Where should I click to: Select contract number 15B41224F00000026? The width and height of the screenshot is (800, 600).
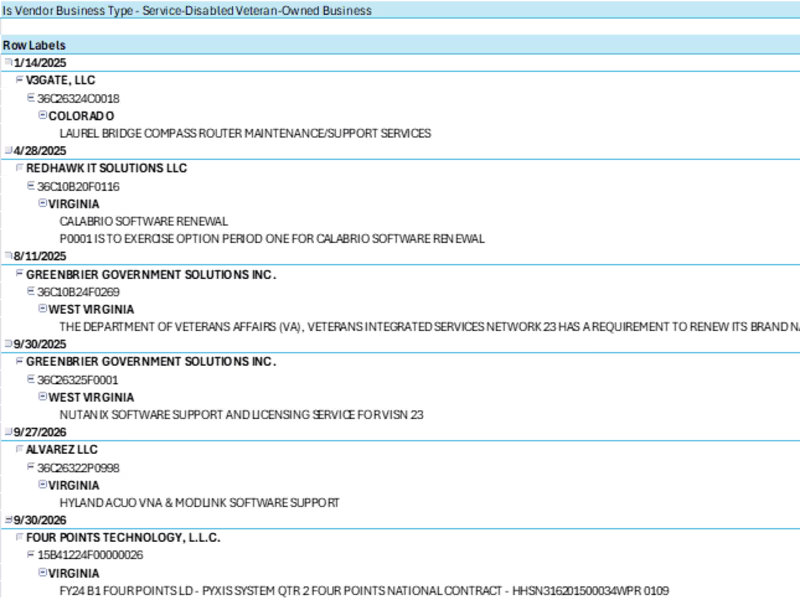[x=90, y=555]
